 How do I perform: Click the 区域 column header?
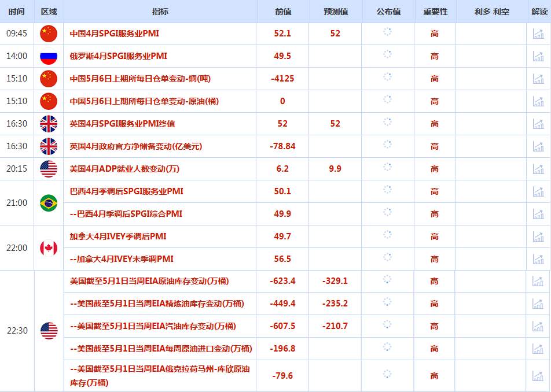tap(49, 12)
